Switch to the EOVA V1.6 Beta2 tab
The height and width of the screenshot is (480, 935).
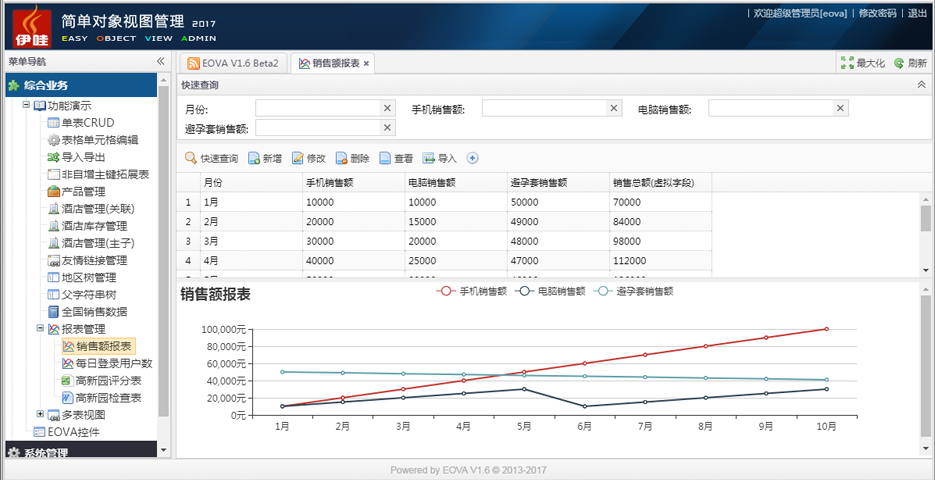[233, 63]
